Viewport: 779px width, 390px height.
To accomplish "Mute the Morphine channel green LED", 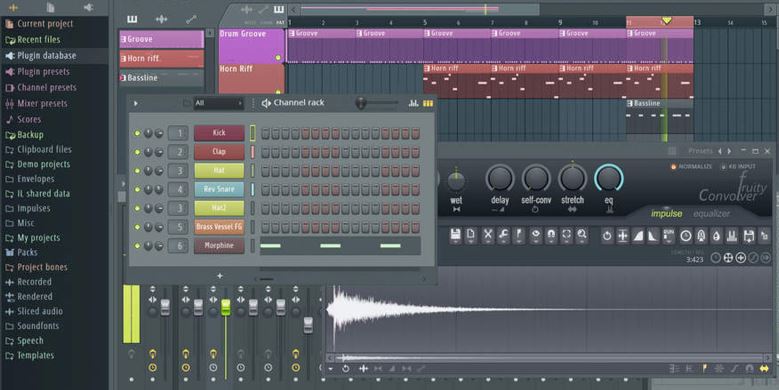I will (x=138, y=245).
